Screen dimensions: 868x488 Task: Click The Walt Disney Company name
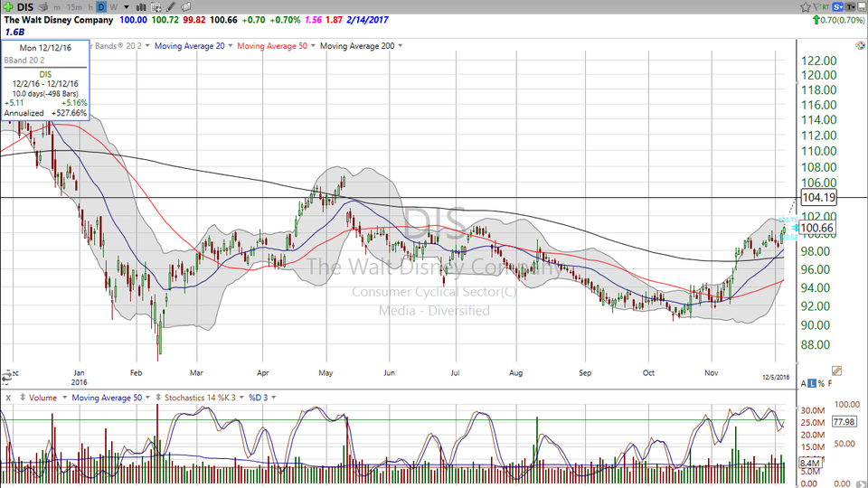coord(59,20)
